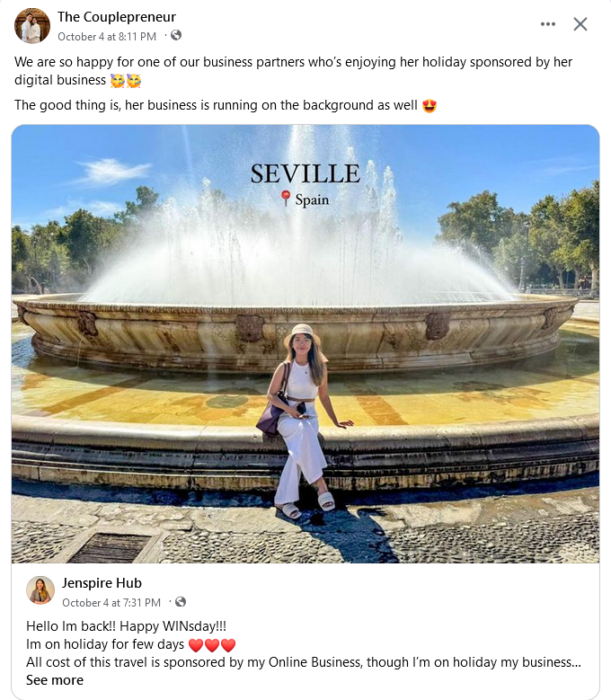Viewport: 611px width, 700px height.
Task: Open the Jenspire Hub page name
Action: click(x=102, y=583)
